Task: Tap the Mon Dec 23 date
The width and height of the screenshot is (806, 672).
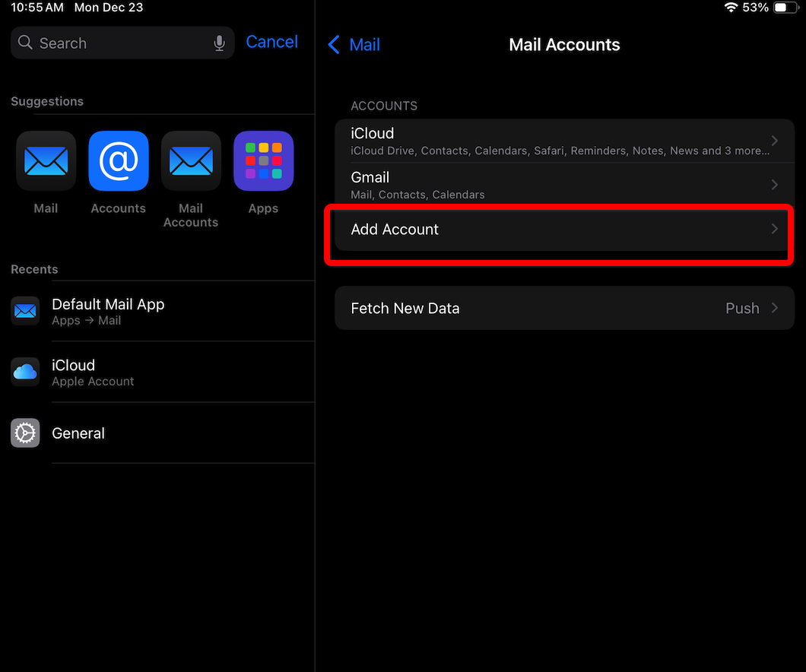Action: (109, 7)
